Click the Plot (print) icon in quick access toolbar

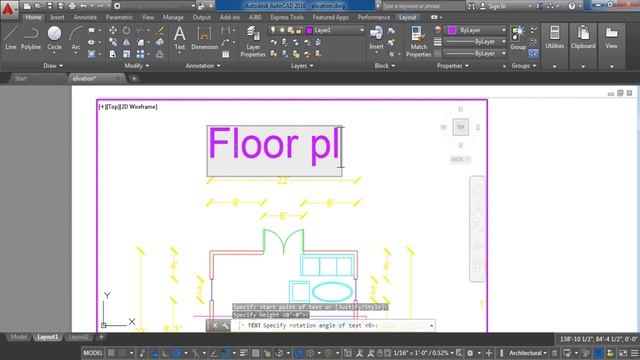tap(72, 6)
